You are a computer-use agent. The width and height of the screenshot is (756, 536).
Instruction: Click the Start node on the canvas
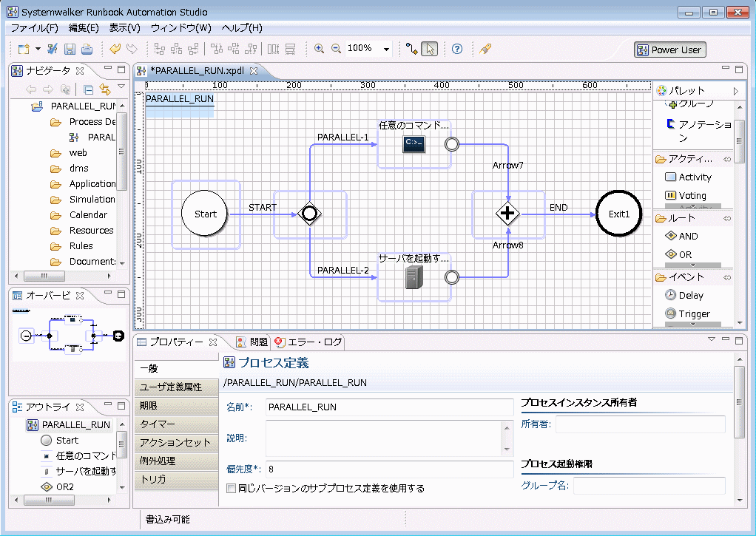point(205,214)
